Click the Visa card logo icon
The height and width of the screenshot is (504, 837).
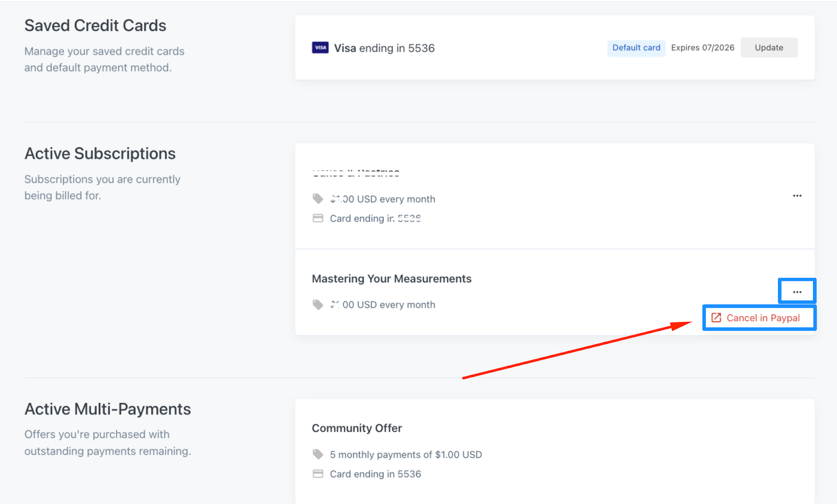(320, 48)
